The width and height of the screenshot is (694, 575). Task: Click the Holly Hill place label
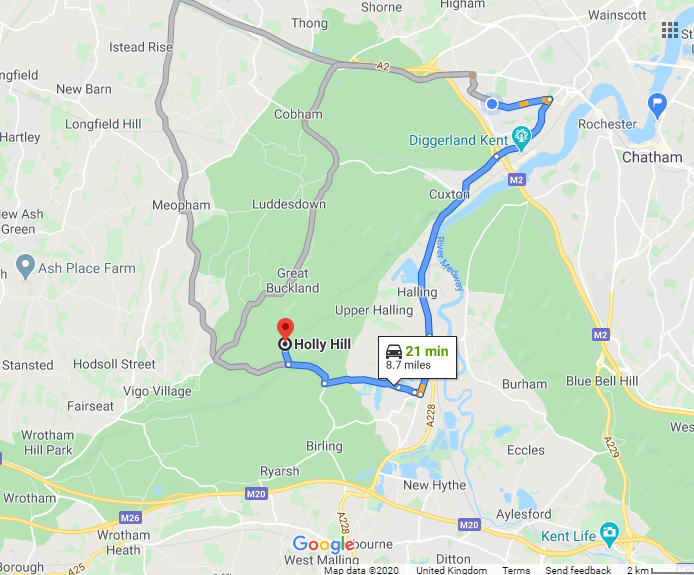[322, 344]
